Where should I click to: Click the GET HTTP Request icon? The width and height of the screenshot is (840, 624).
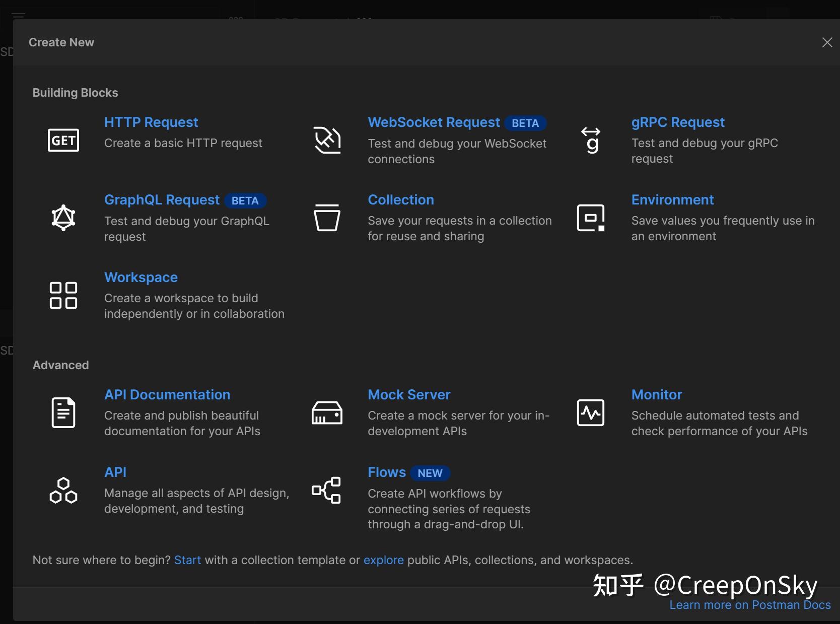63,140
